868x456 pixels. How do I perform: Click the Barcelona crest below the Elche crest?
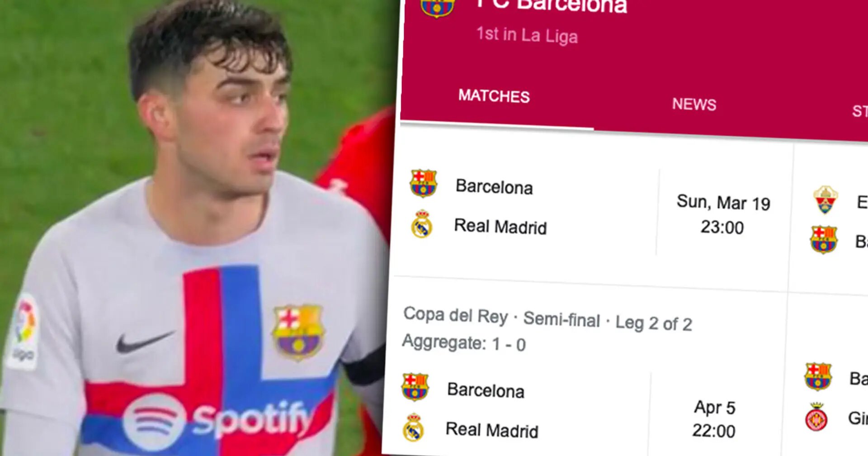824,239
